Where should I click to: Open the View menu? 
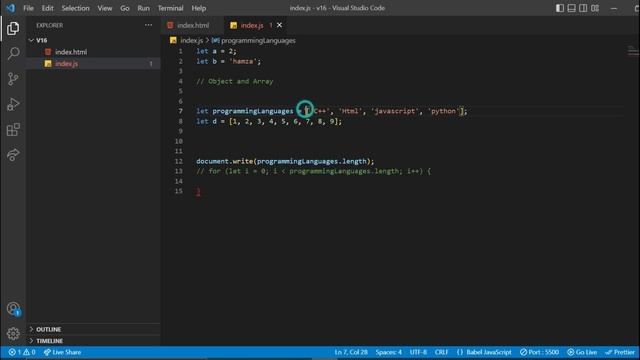pos(104,8)
